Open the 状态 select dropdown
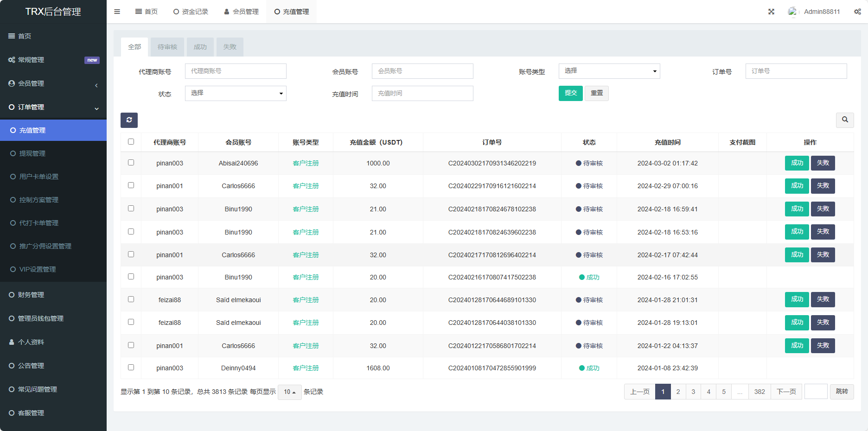The height and width of the screenshot is (431, 868). (236, 93)
